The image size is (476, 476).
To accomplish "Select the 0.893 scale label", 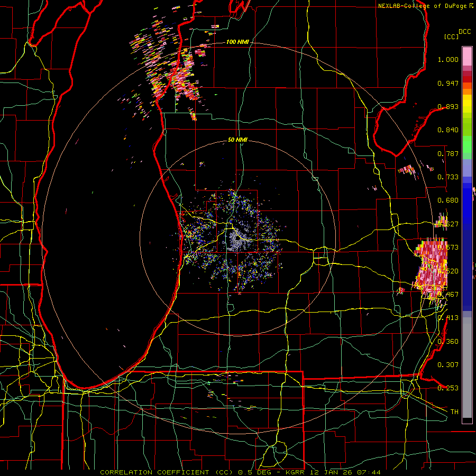I will (x=448, y=106).
